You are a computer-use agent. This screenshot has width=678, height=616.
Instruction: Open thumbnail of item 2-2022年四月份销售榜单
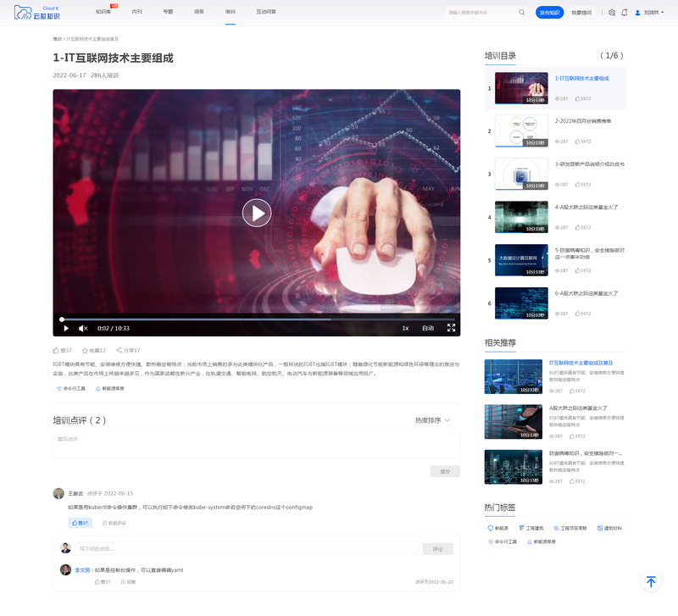(x=521, y=131)
